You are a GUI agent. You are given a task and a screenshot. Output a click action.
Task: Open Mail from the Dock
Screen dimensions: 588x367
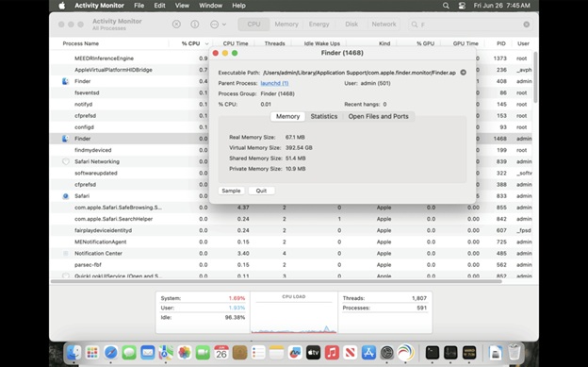click(x=147, y=353)
